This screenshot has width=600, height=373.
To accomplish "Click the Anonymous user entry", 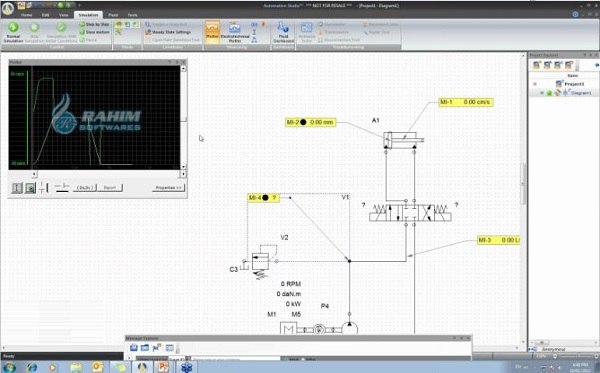I will pyautogui.click(x=553, y=349).
